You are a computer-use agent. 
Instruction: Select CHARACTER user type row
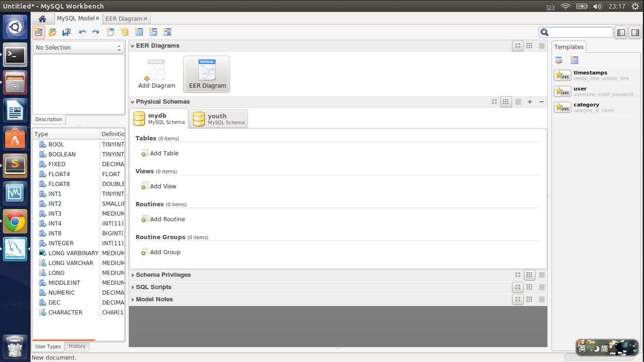click(78, 313)
